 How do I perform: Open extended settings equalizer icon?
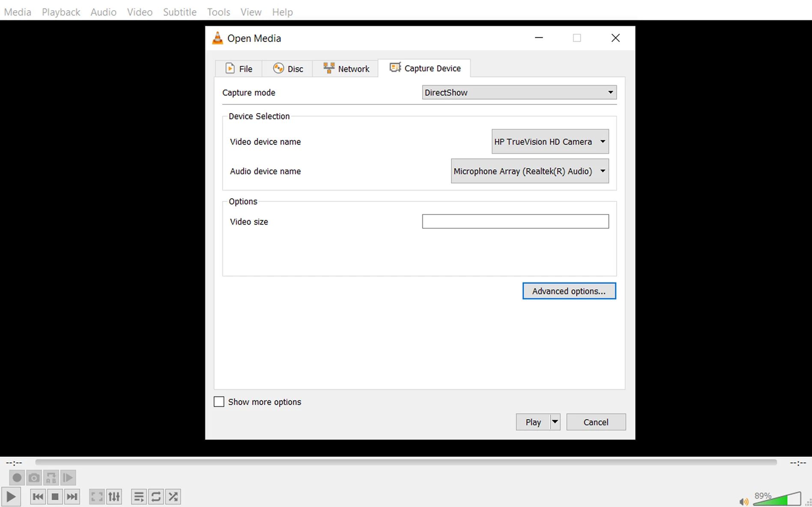point(114,497)
